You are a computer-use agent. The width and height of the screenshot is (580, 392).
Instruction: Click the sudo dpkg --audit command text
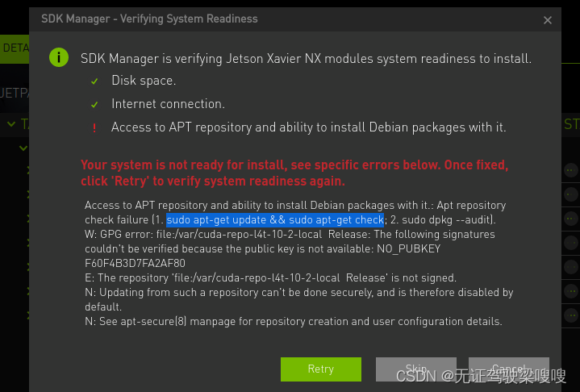446,219
